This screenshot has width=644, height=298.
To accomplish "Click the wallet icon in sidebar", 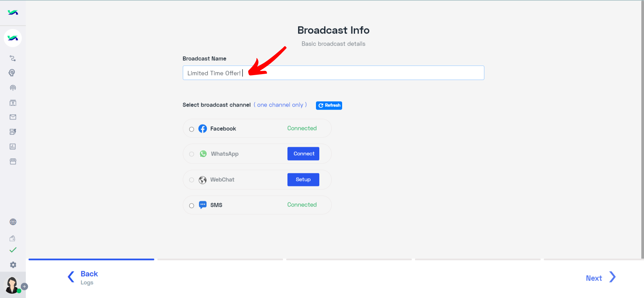I will [x=12, y=238].
